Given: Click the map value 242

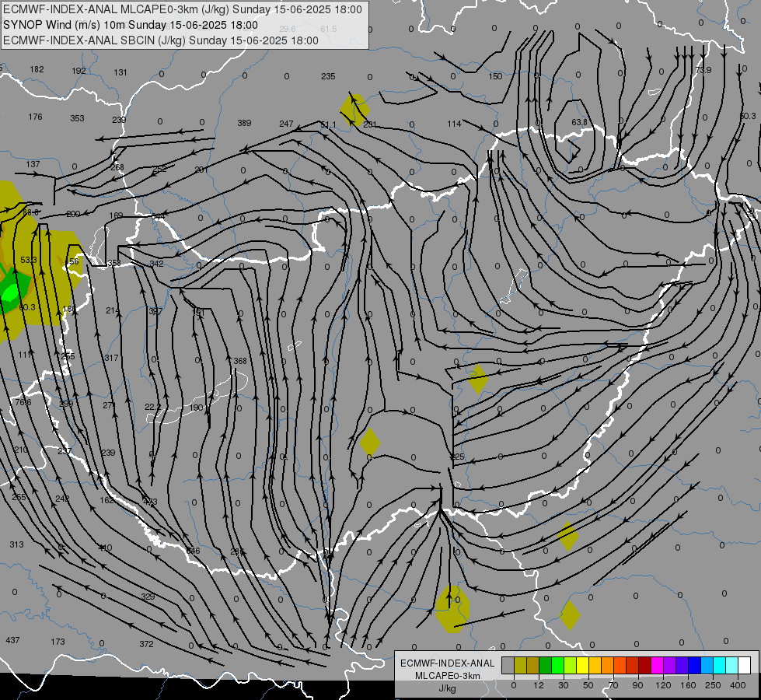Looking at the screenshot, I should point(62,499).
